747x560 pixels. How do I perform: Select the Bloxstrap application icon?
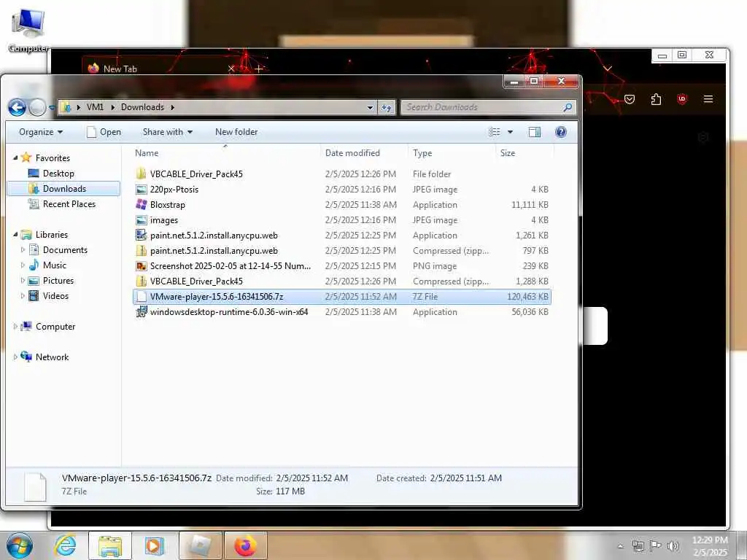click(141, 204)
